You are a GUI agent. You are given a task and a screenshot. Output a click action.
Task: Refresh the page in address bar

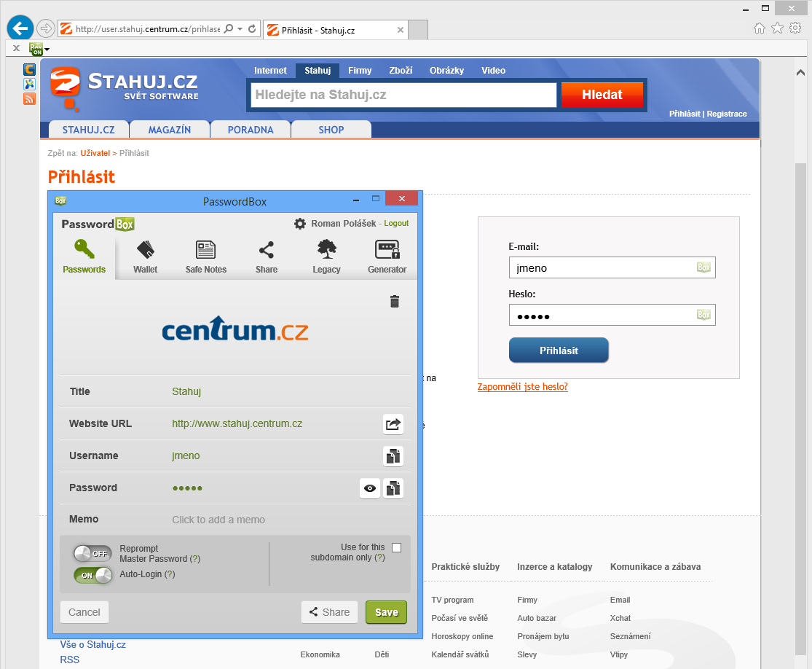(252, 29)
